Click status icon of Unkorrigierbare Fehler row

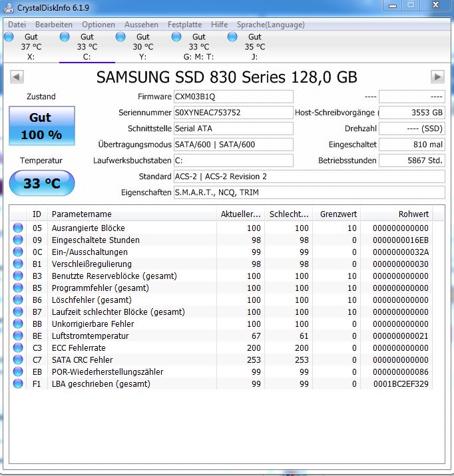point(18,324)
